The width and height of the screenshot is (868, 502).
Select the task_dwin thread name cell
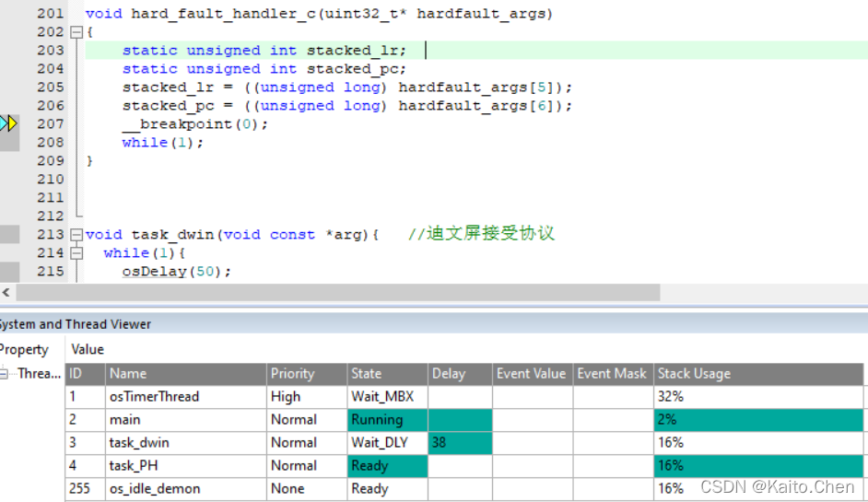pyautogui.click(x=186, y=443)
